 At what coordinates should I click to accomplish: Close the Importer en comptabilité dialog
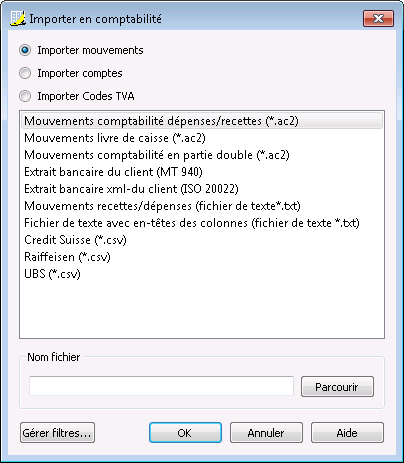click(378, 18)
